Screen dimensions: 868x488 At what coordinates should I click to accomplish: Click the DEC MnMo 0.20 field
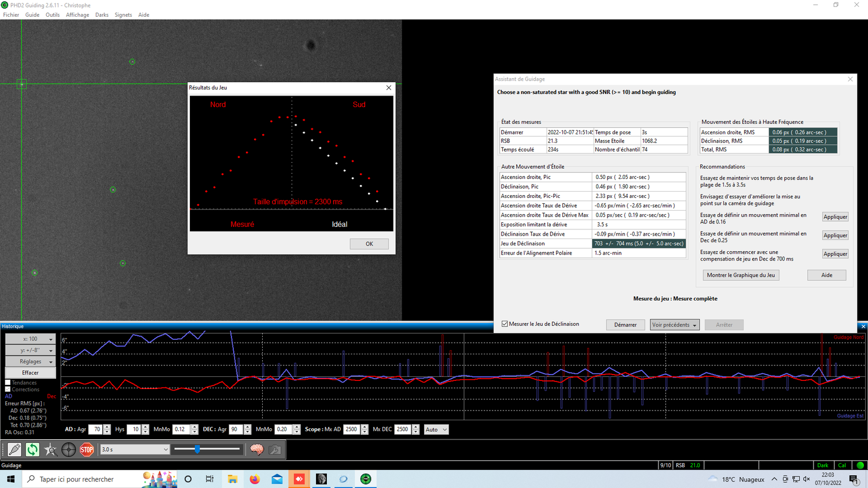click(x=284, y=430)
